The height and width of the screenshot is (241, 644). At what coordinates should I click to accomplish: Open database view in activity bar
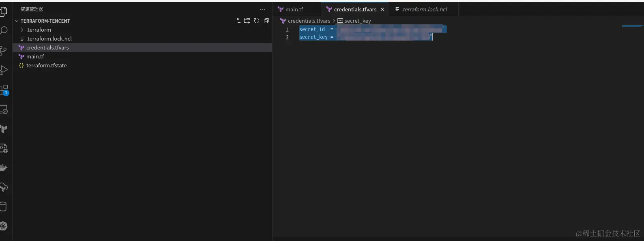pos(3,207)
